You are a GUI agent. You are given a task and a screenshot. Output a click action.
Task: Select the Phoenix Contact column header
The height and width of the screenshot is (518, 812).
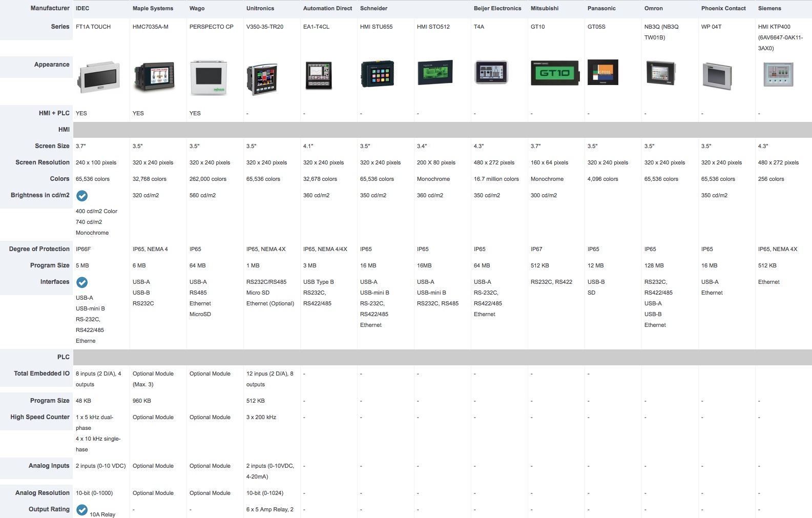723,8
